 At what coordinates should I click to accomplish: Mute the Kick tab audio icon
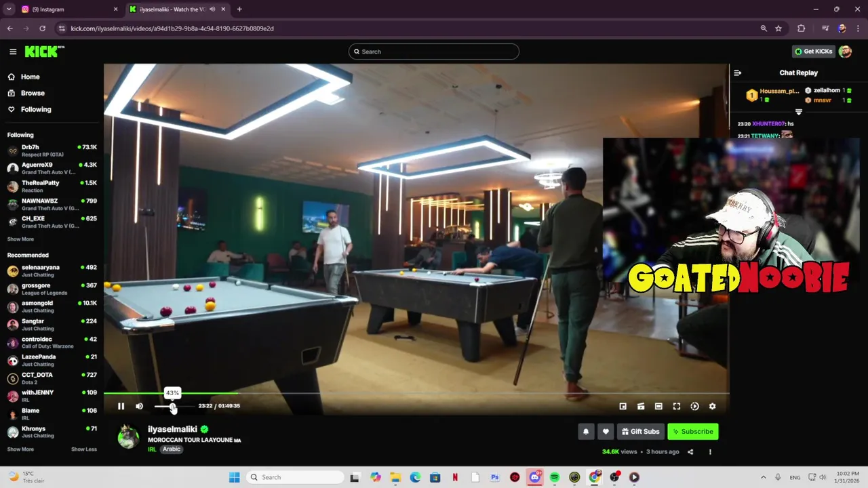212,9
